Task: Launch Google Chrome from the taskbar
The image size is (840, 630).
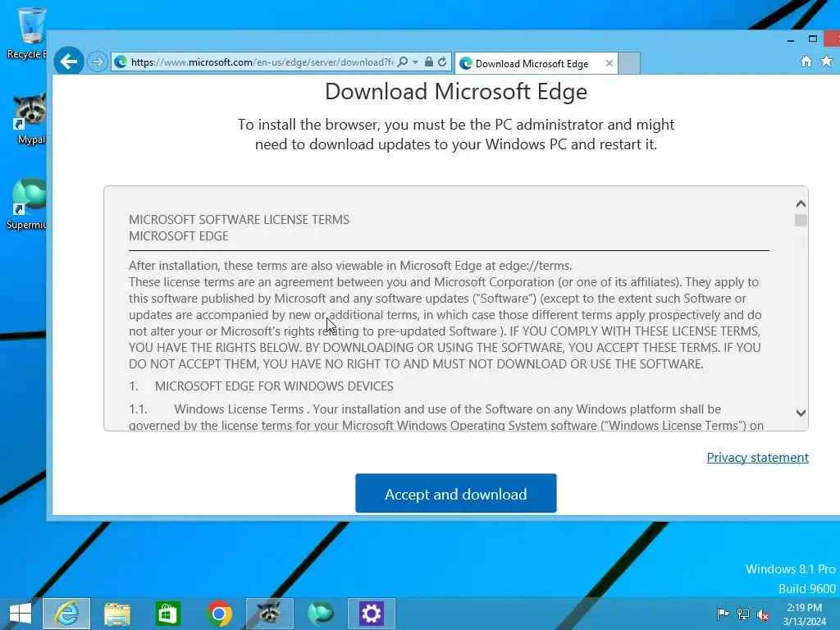Action: 218,614
